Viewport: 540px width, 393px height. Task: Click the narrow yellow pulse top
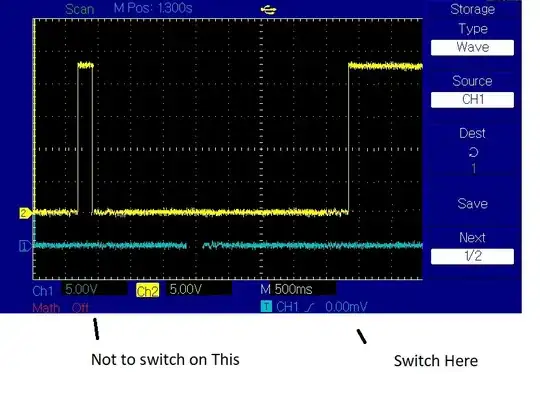click(85, 65)
